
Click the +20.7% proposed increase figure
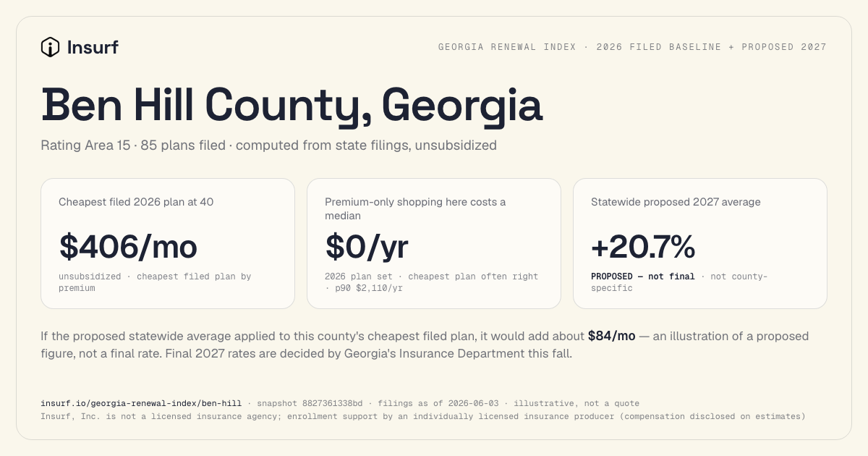643,247
